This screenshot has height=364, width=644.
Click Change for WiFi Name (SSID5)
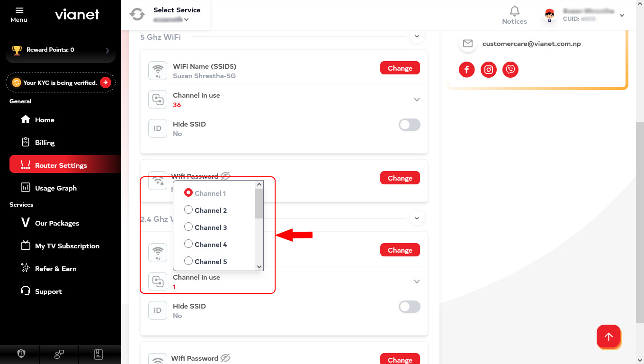coord(400,68)
